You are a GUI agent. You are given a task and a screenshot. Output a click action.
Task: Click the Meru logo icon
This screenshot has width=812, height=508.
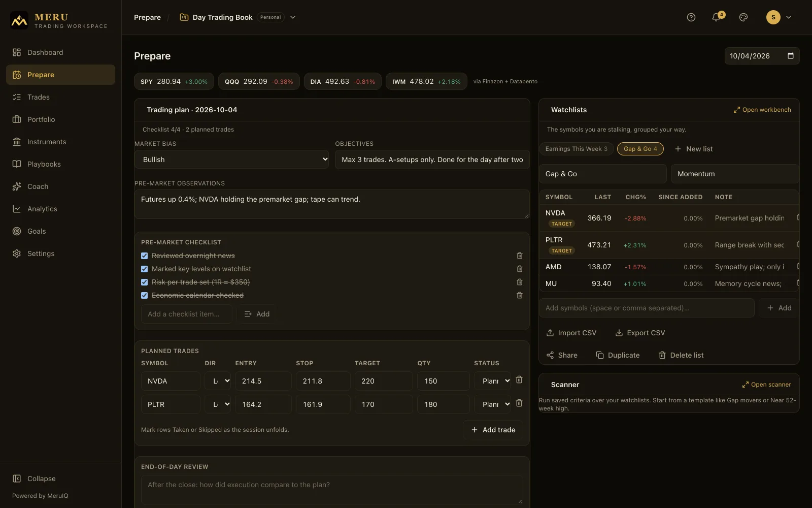(19, 21)
